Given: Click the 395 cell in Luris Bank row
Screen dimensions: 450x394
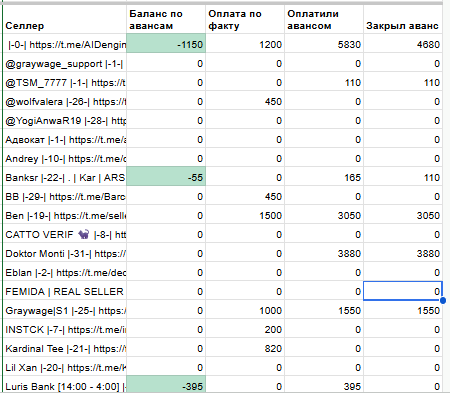Looking at the screenshot, I should pos(324,384).
